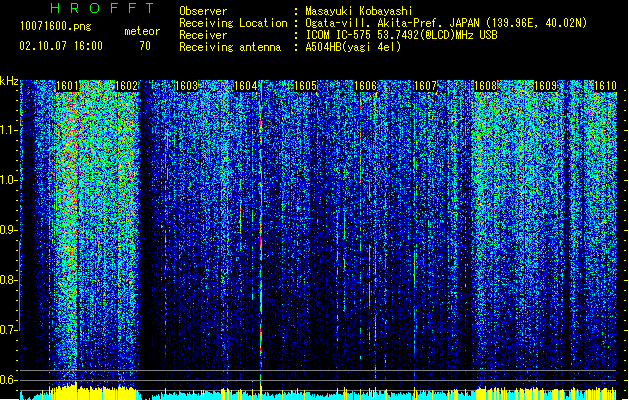Image resolution: width=629 pixels, height=400 pixels.
Task: Click the 0.6 frequency axis label
Action: (8, 380)
